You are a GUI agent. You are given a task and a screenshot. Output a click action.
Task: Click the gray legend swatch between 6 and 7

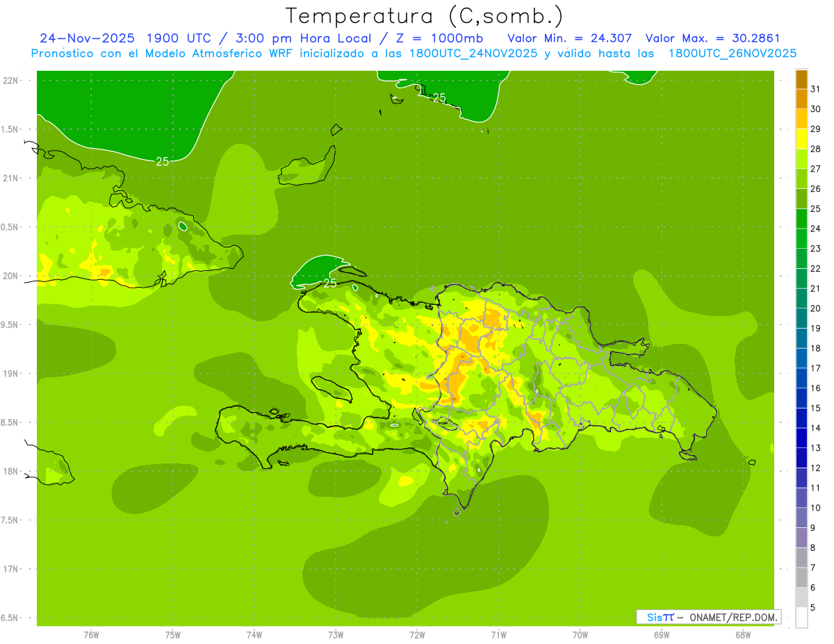point(801,577)
